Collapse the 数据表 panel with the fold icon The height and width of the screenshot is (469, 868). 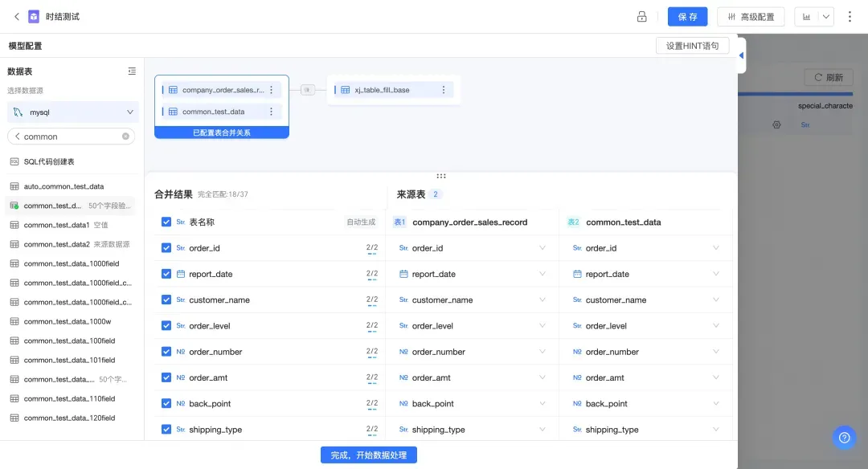[x=132, y=71]
